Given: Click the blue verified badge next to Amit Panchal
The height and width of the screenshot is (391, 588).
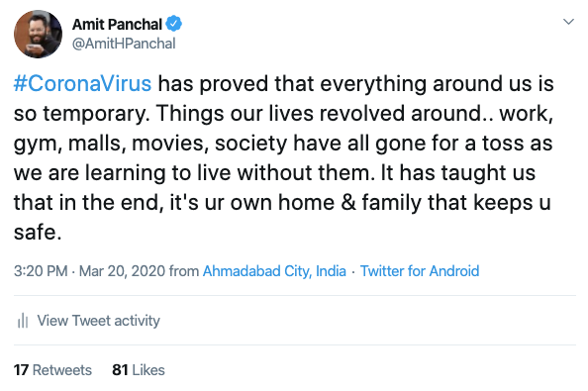Looking at the screenshot, I should tap(174, 24).
